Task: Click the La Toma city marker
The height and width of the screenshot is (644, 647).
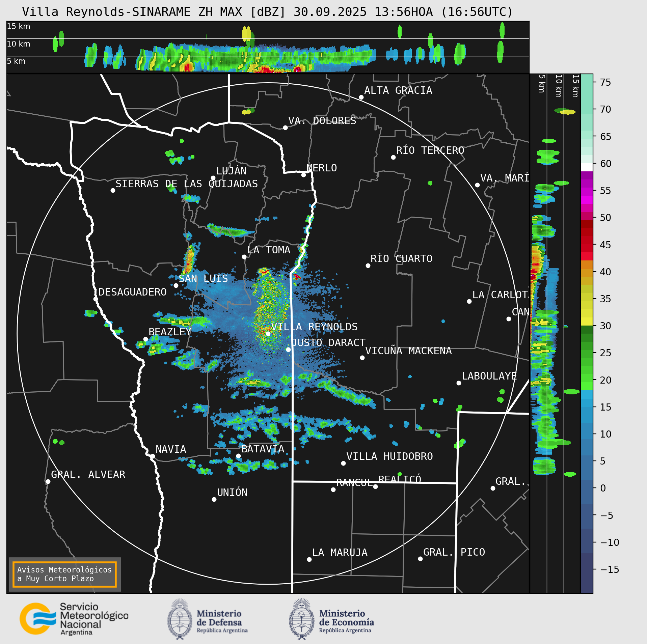Action: pos(244,257)
